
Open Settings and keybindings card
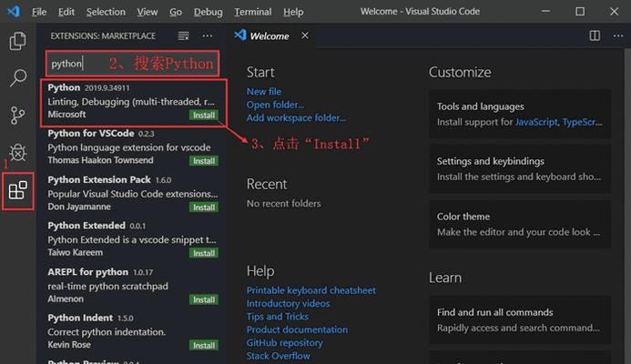tap(520, 169)
